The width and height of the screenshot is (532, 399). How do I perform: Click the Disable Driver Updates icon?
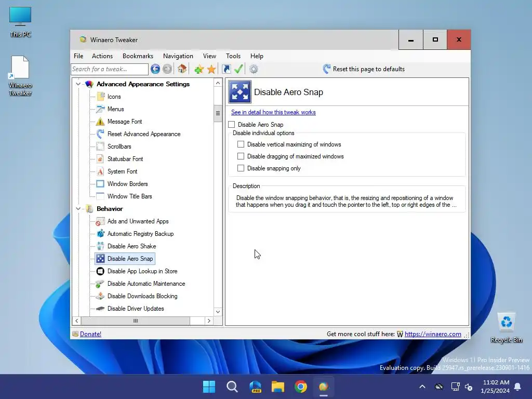[x=100, y=309]
